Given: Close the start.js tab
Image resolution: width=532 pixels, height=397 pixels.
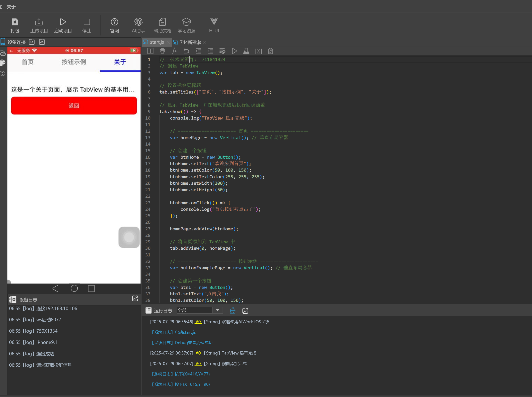Looking at the screenshot, I should [168, 42].
